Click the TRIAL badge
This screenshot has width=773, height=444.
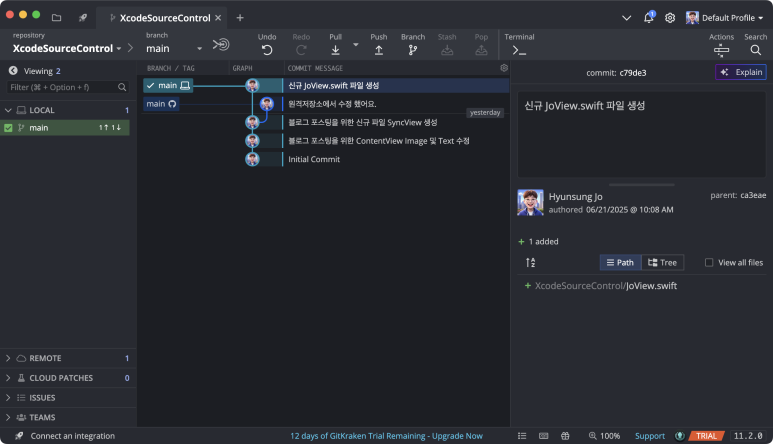[x=706, y=436]
